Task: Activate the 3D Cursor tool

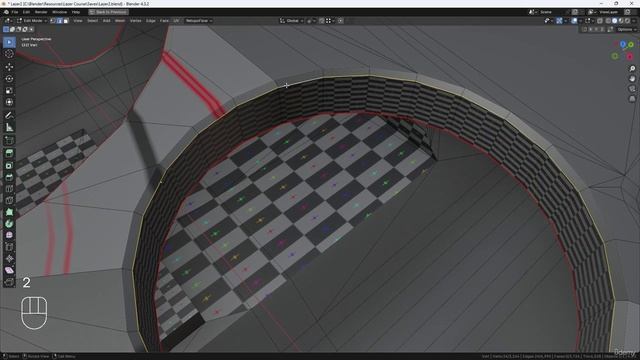Action: tap(9, 54)
